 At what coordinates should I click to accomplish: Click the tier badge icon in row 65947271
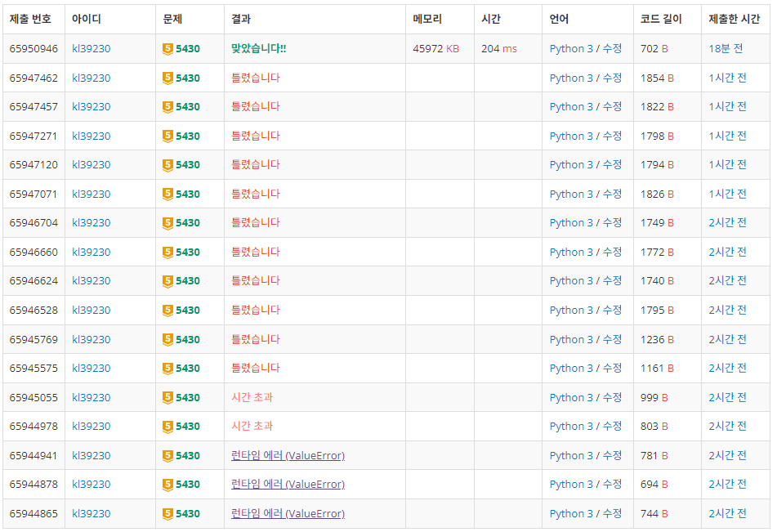168,136
